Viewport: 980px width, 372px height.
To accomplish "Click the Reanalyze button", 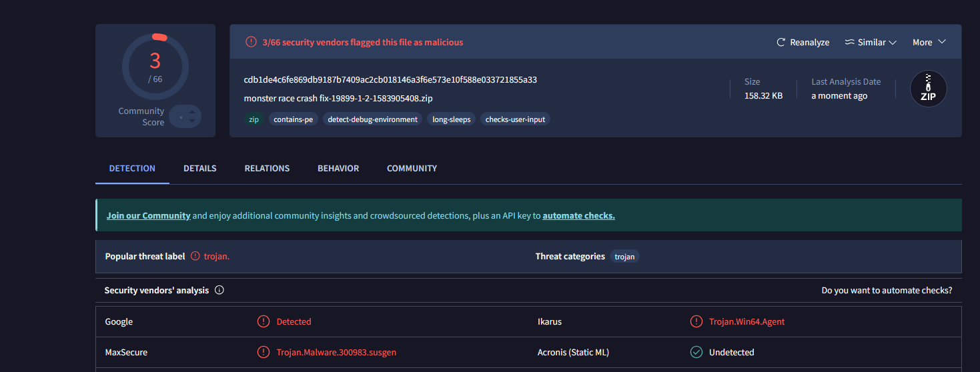I will click(x=803, y=42).
